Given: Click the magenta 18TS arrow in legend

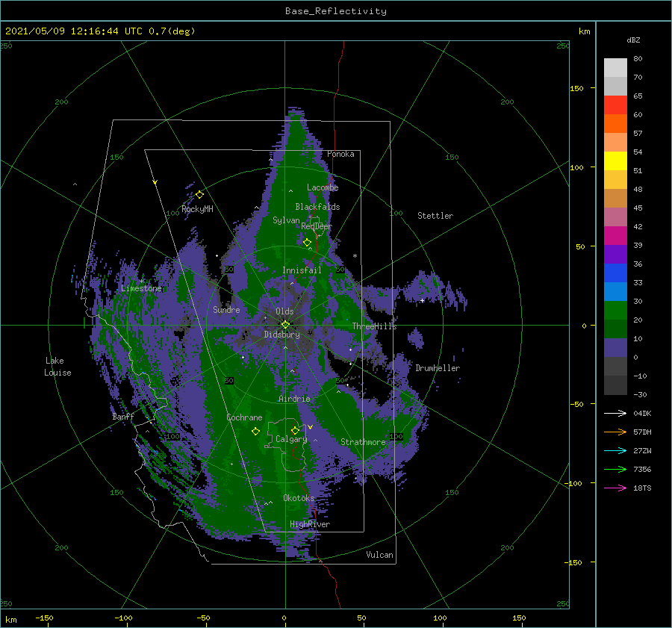Looking at the screenshot, I should coord(615,488).
